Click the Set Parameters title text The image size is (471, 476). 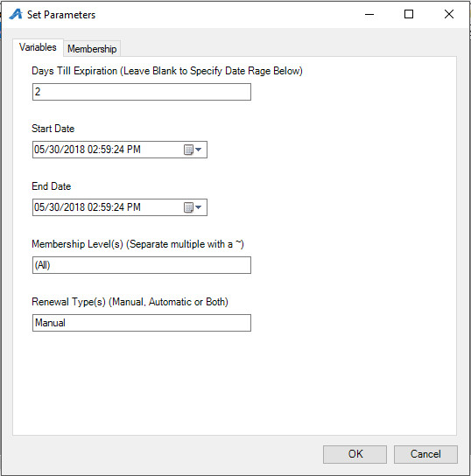pyautogui.click(x=61, y=15)
